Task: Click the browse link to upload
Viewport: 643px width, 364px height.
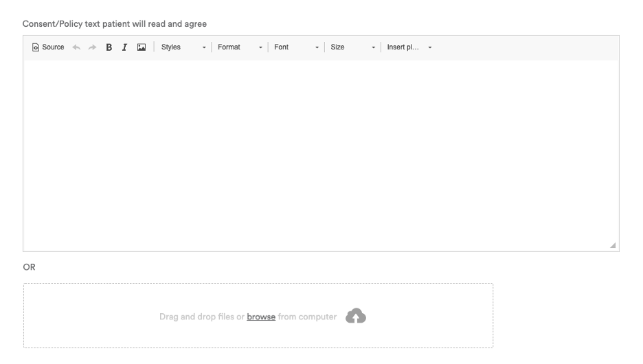Action: tap(261, 317)
